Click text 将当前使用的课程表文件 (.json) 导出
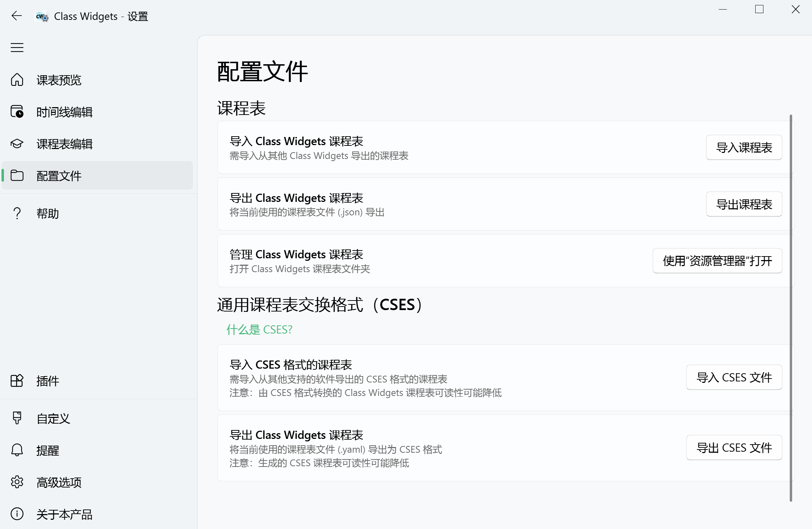The image size is (812, 529). 307,212
